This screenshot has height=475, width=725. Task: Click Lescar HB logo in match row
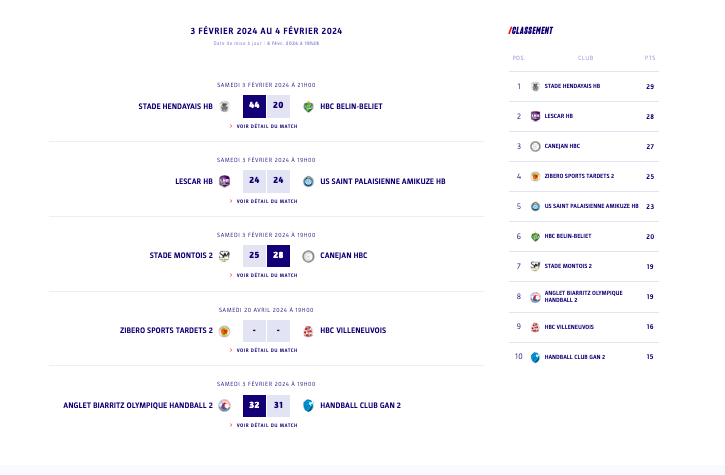pos(224,181)
